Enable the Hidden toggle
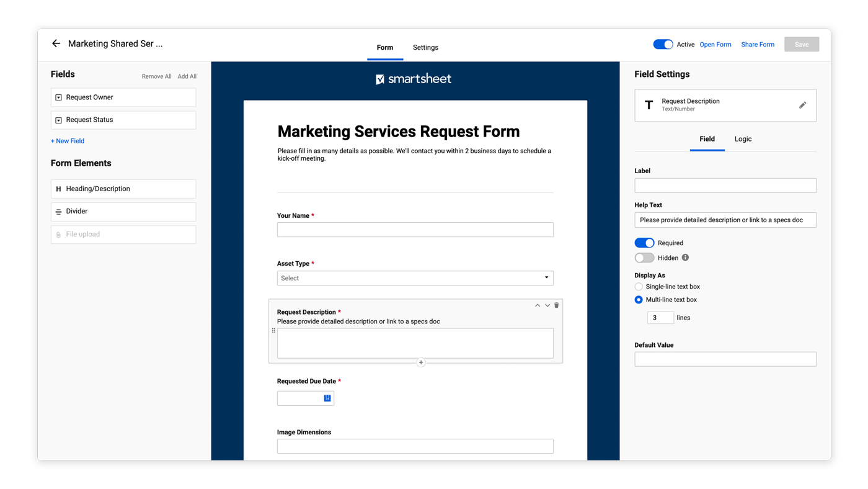Viewport: 868px width, 489px height. (x=644, y=258)
